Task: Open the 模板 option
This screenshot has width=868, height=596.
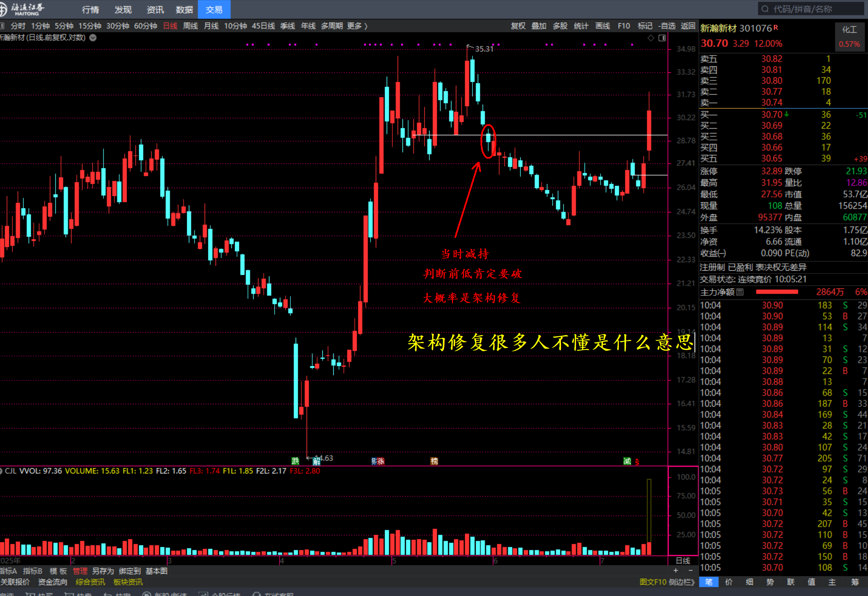Action: pyautogui.click(x=58, y=571)
